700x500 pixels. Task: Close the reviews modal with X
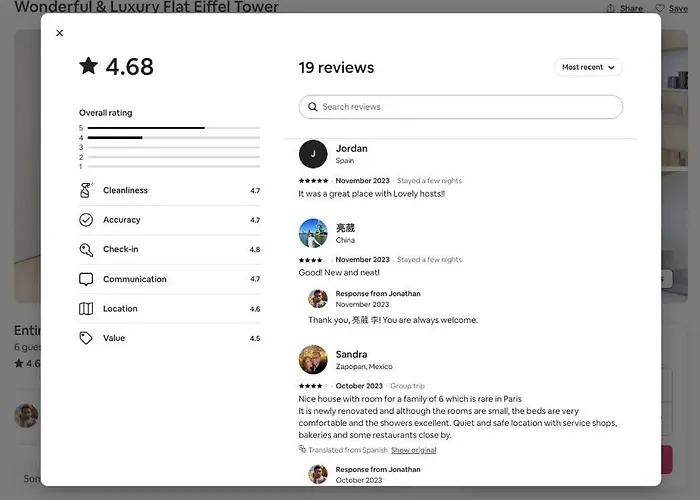point(60,33)
